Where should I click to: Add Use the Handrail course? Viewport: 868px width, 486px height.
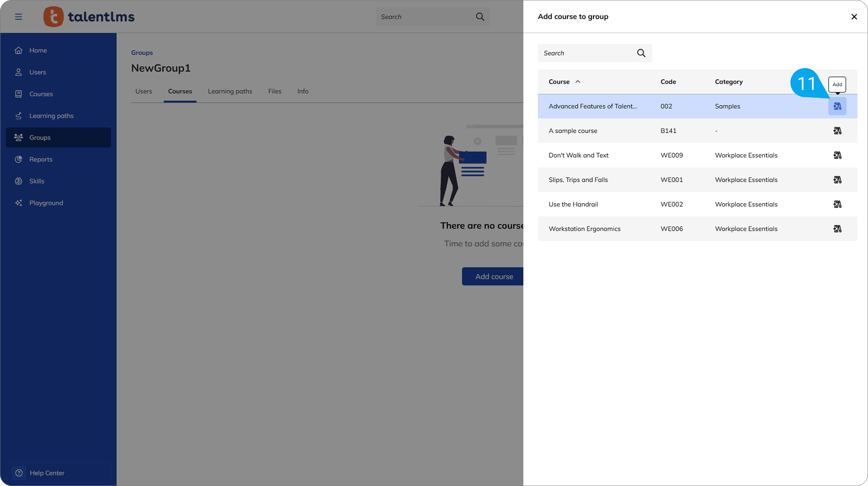pos(837,204)
